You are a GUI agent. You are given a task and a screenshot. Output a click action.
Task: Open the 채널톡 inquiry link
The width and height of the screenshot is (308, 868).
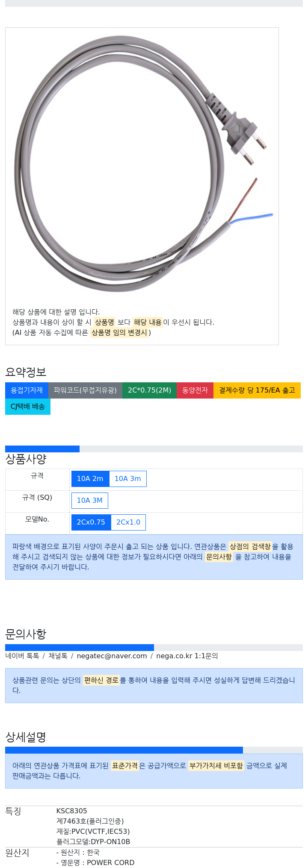[x=58, y=656]
